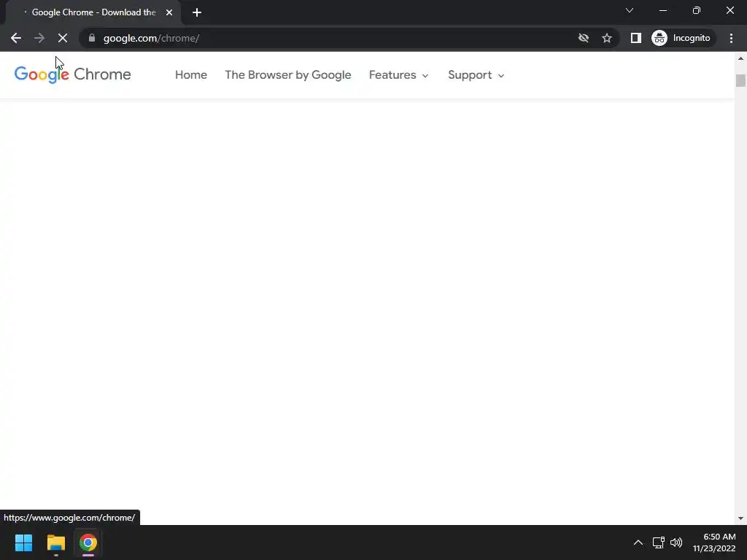Click the address bar URL field
747x560 pixels.
tap(333, 38)
